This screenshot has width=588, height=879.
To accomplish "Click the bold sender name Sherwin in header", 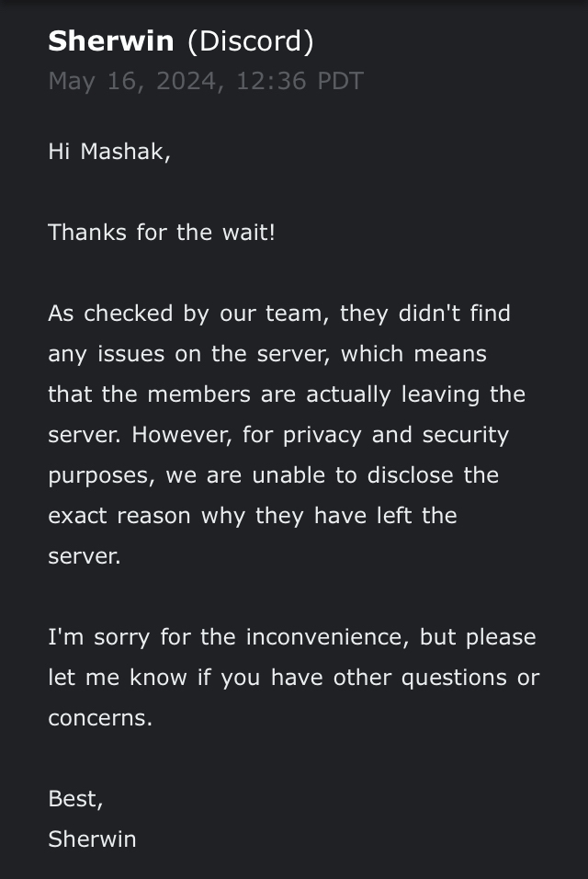I will click(x=111, y=41).
